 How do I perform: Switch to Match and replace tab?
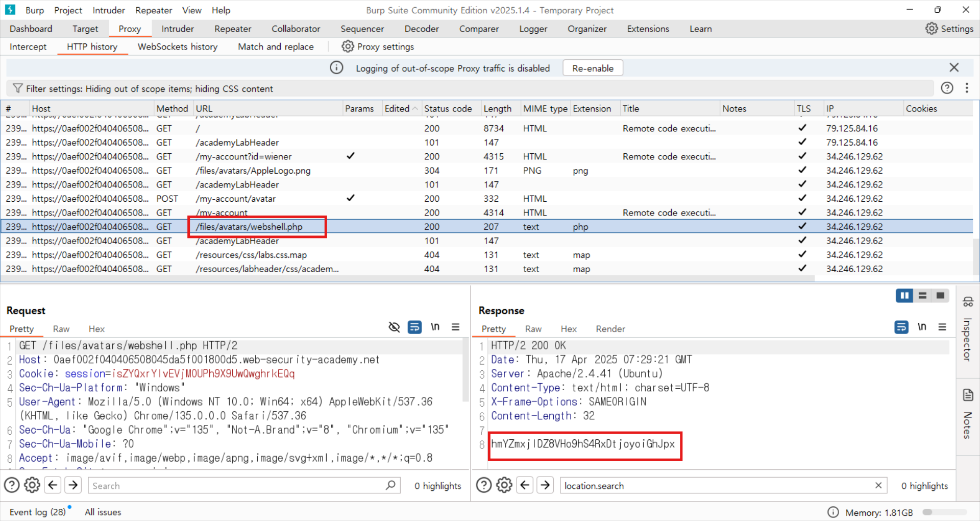pyautogui.click(x=276, y=46)
